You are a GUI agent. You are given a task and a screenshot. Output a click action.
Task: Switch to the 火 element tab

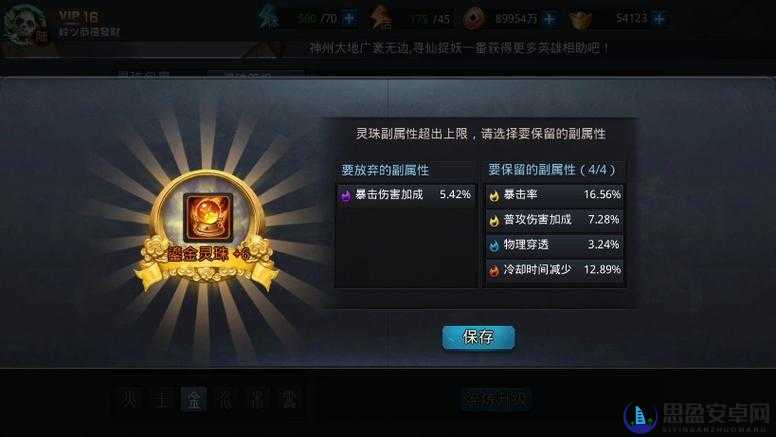point(129,399)
